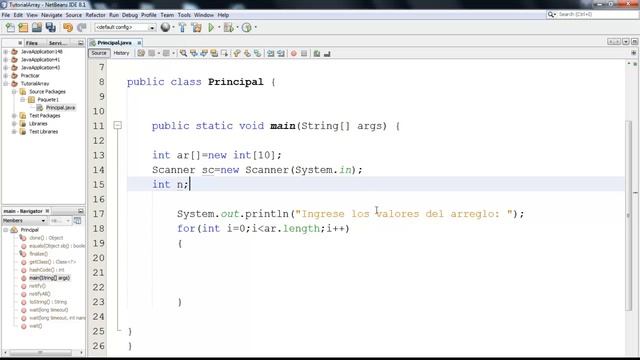Click the Redo toolbar icon

(x=82, y=27)
